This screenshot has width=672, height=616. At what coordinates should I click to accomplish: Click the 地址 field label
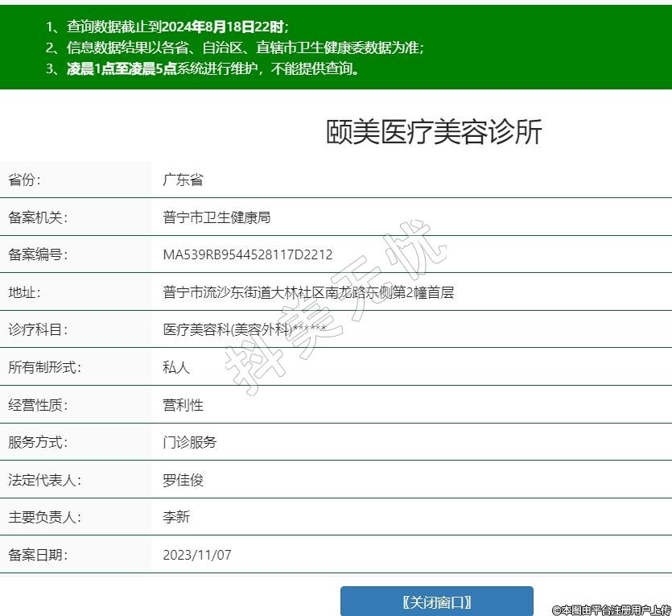click(x=24, y=292)
